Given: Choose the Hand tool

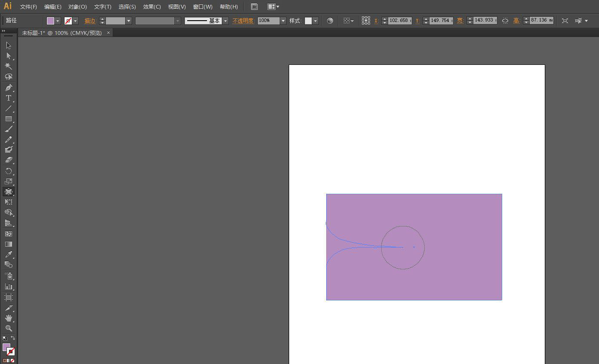Looking at the screenshot, I should (x=9, y=318).
